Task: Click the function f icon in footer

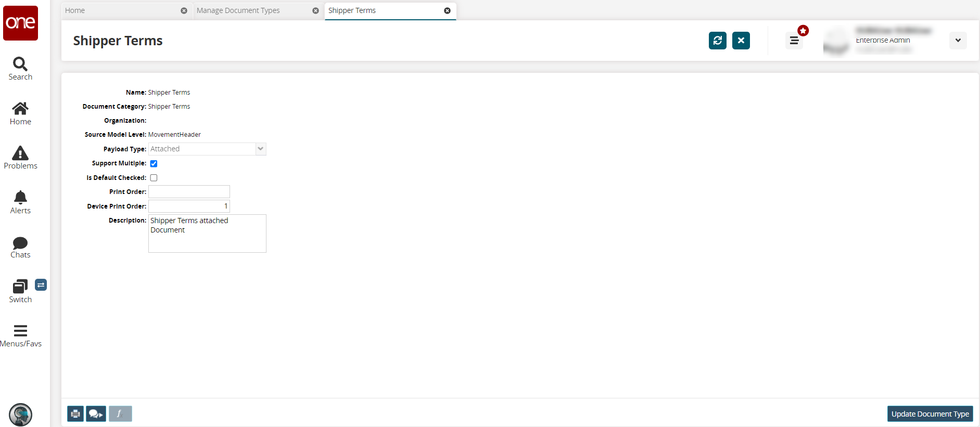Action: (x=120, y=414)
